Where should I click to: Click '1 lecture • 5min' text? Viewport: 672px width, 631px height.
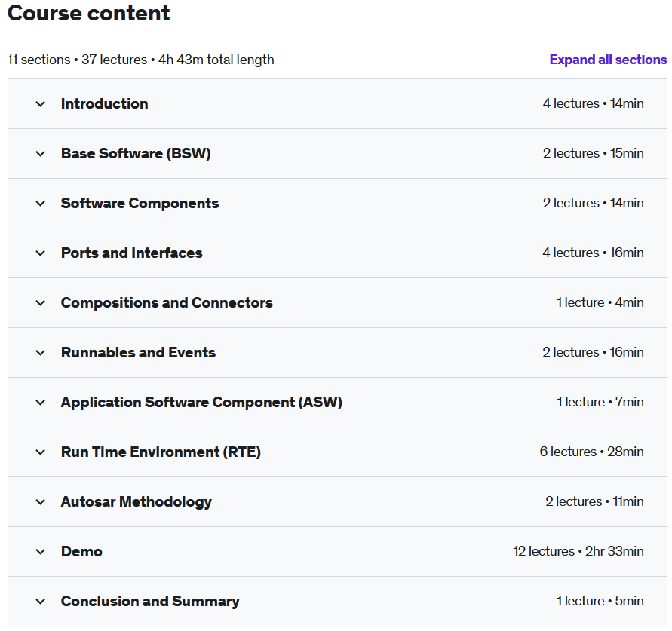pyautogui.click(x=600, y=601)
